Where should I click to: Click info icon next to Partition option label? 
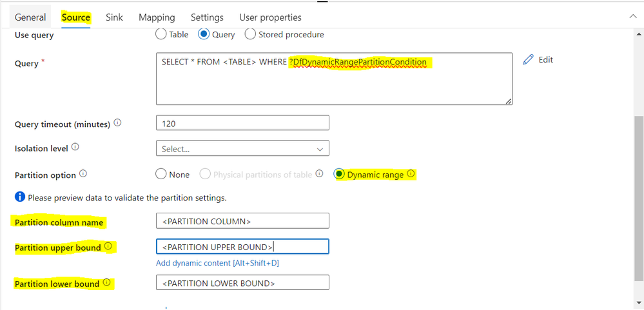click(83, 174)
